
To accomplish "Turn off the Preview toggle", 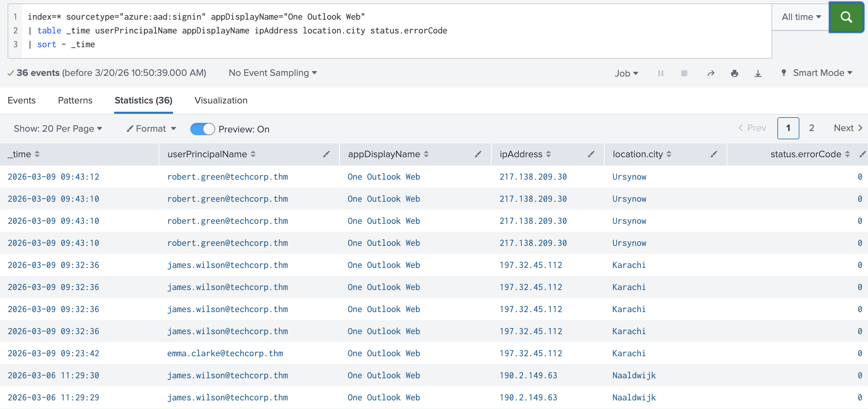I will click(203, 128).
